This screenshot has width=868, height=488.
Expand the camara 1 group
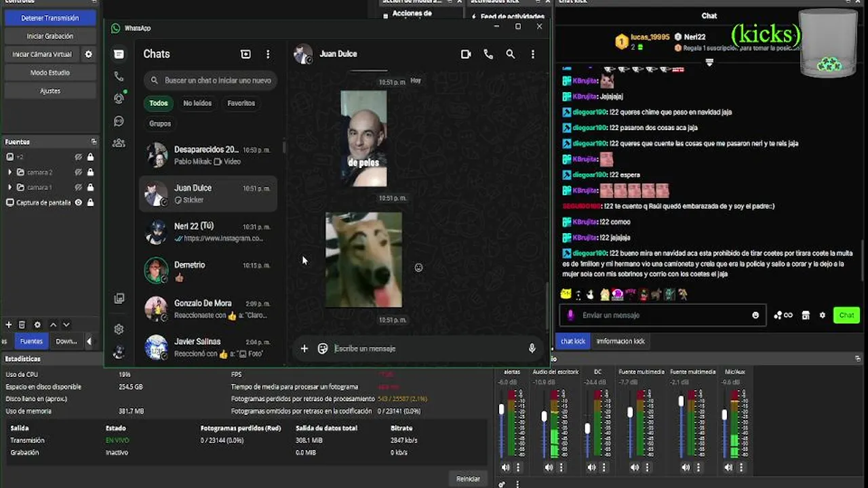(x=9, y=188)
